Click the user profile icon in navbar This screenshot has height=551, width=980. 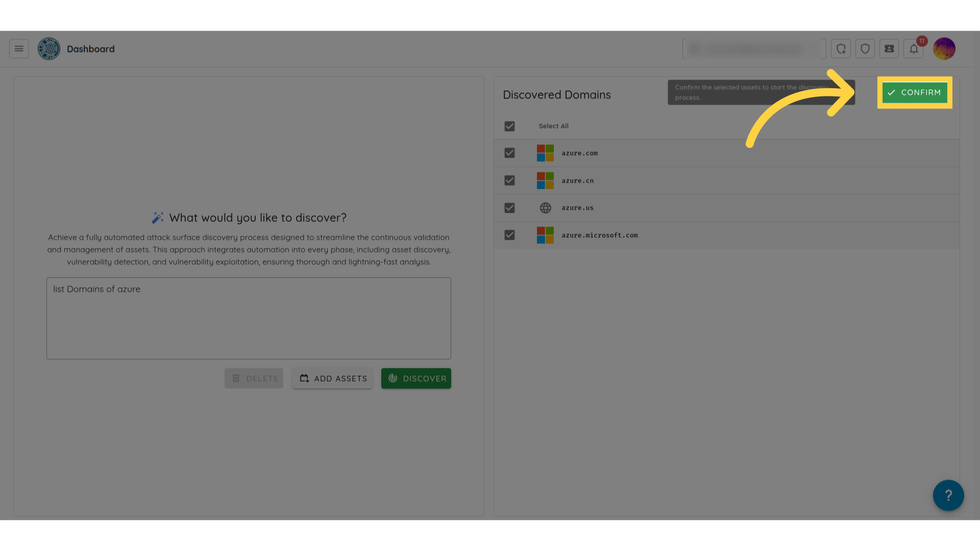944,48
